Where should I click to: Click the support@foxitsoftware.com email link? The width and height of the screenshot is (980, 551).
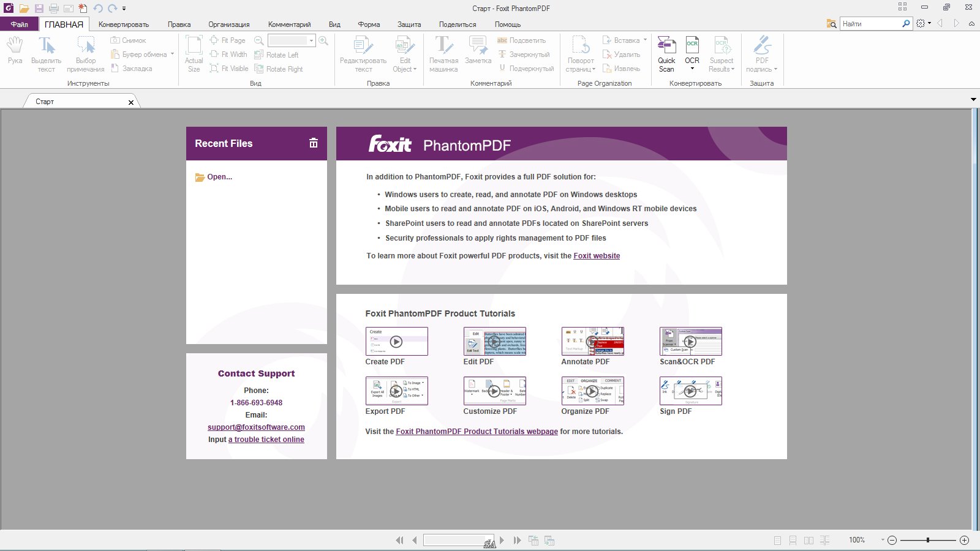tap(256, 427)
